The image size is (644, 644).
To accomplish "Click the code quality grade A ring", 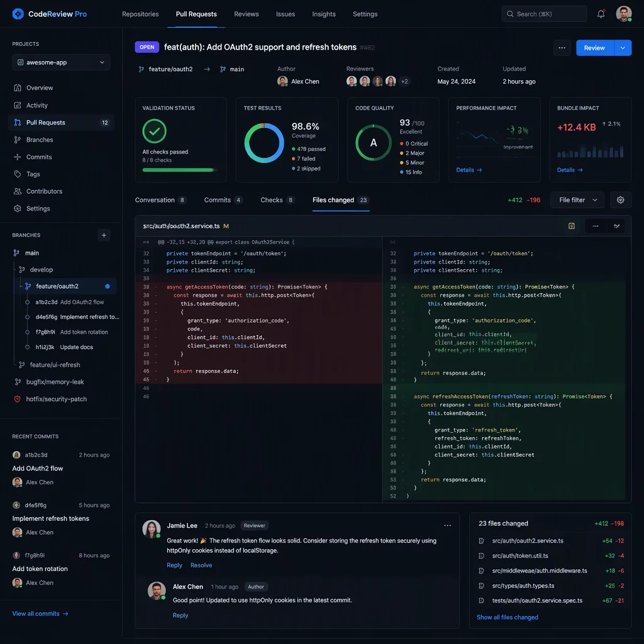I will [x=373, y=143].
